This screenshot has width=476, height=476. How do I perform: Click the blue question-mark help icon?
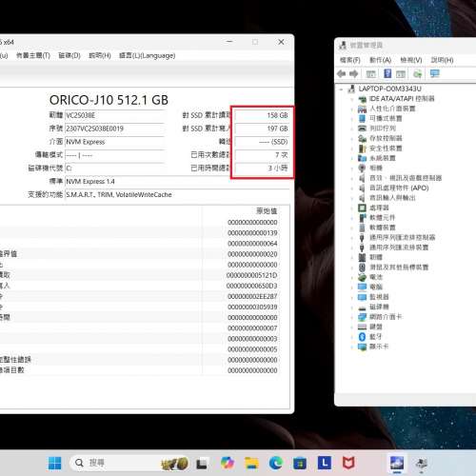pos(387,73)
